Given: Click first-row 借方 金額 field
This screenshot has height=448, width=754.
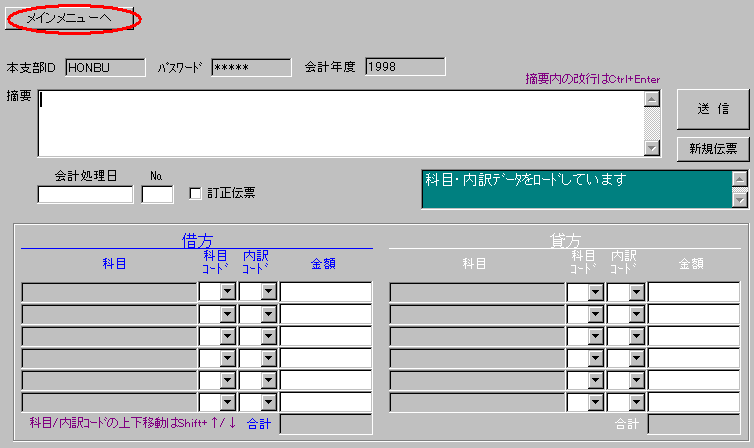Looking at the screenshot, I should pyautogui.click(x=325, y=292).
